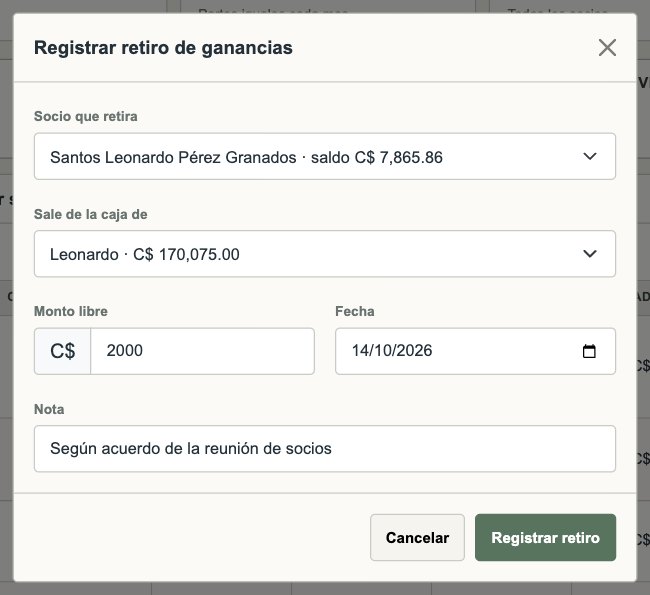The height and width of the screenshot is (595, 650).
Task: Click the Nota field label
Action: click(x=49, y=409)
